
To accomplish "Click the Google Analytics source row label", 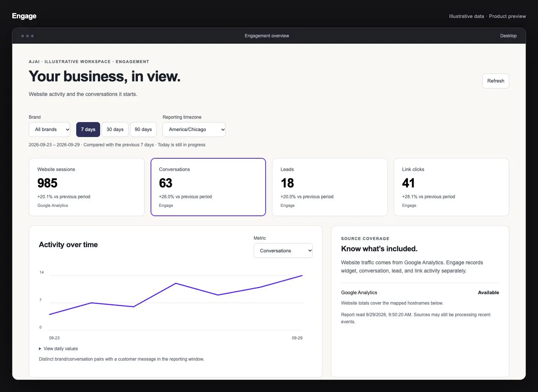I will 359,293.
